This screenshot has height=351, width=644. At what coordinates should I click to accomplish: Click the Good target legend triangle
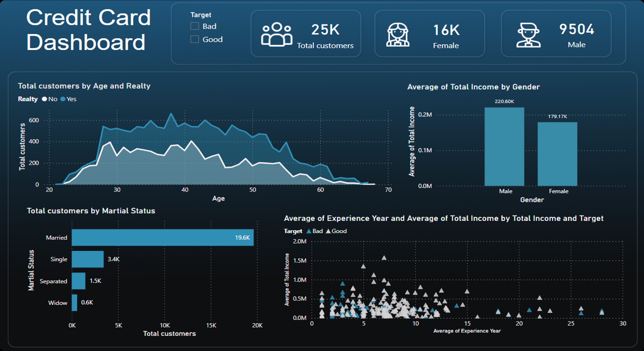[x=328, y=231]
